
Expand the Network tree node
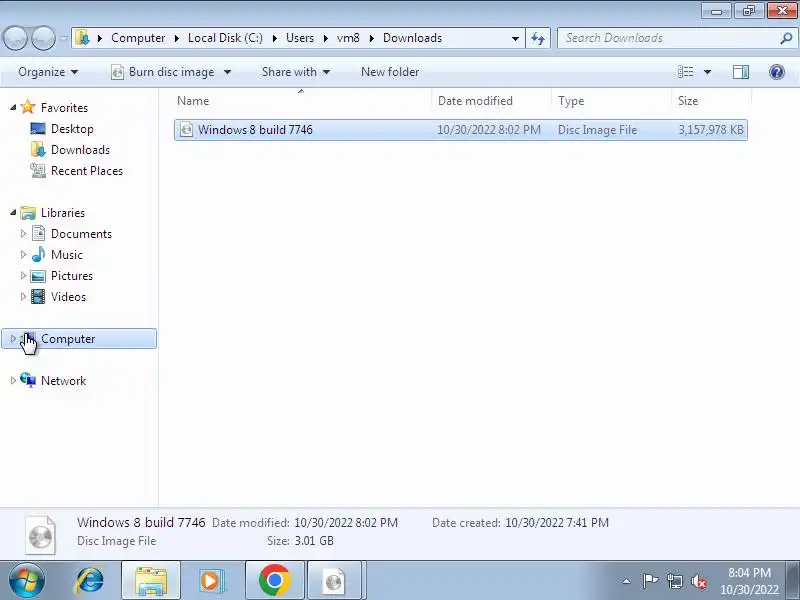[13, 380]
